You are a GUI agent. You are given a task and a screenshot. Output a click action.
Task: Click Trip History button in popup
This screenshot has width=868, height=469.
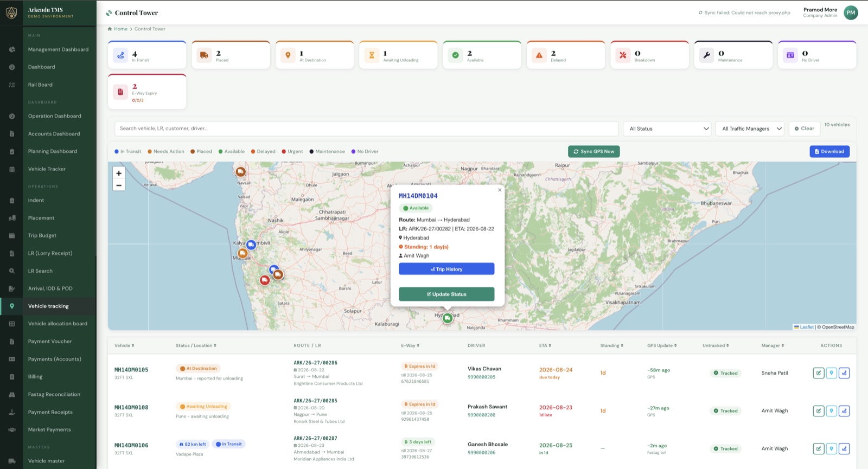coord(446,269)
